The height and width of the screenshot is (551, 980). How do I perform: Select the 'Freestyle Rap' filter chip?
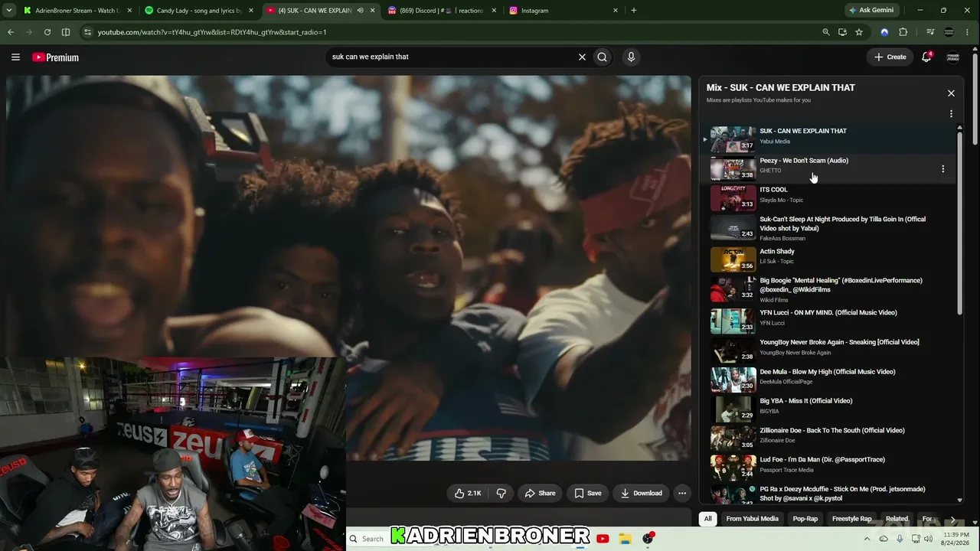pyautogui.click(x=852, y=519)
